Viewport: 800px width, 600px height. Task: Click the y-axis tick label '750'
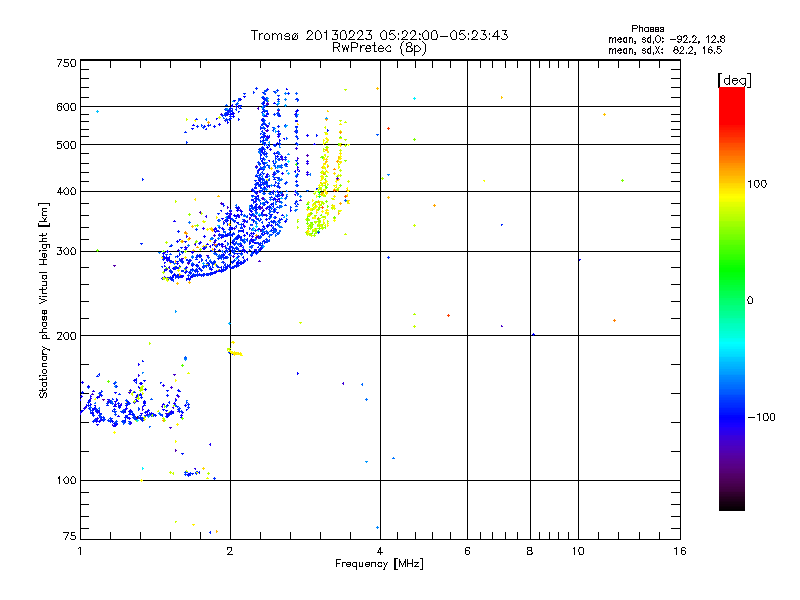click(66, 63)
